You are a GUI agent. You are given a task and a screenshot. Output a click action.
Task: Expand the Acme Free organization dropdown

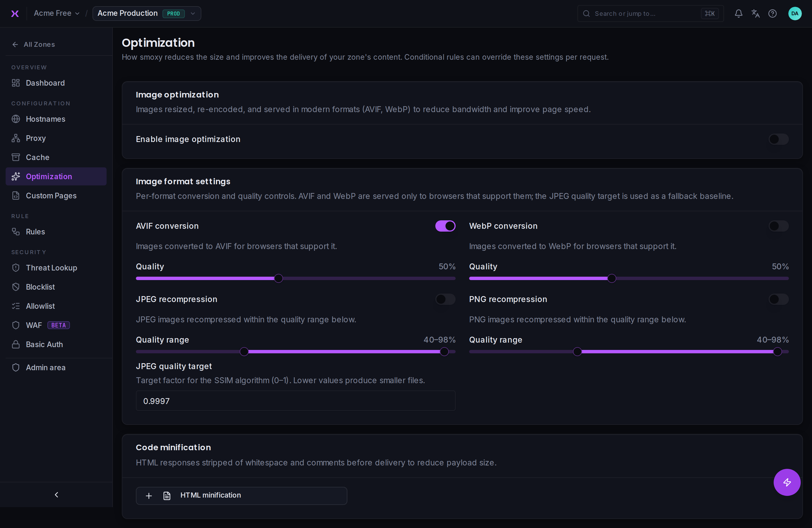click(57, 13)
